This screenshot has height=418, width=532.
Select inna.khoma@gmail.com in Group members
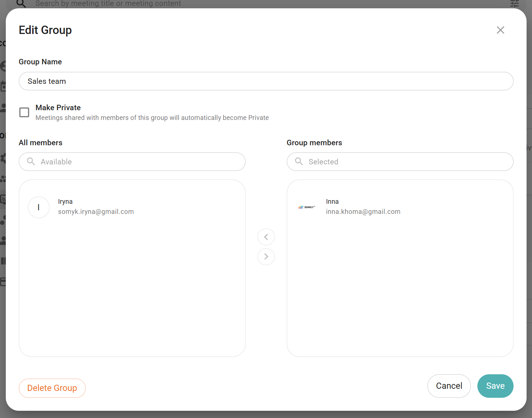click(363, 212)
